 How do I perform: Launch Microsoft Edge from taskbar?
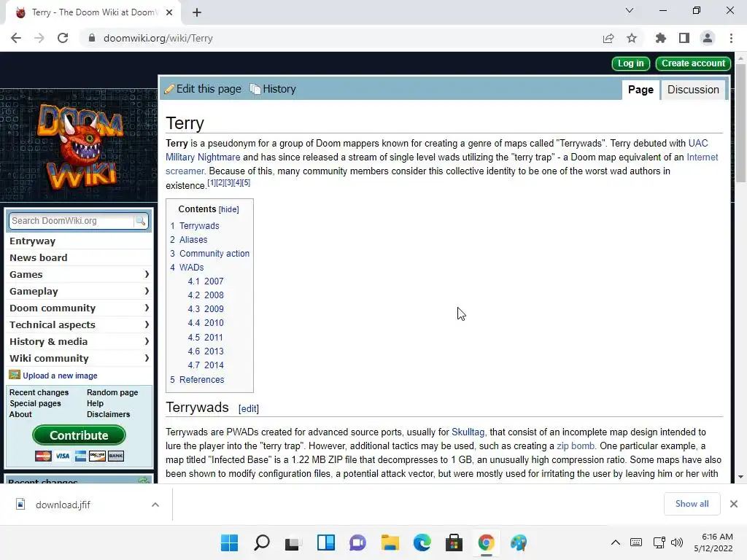(x=422, y=542)
